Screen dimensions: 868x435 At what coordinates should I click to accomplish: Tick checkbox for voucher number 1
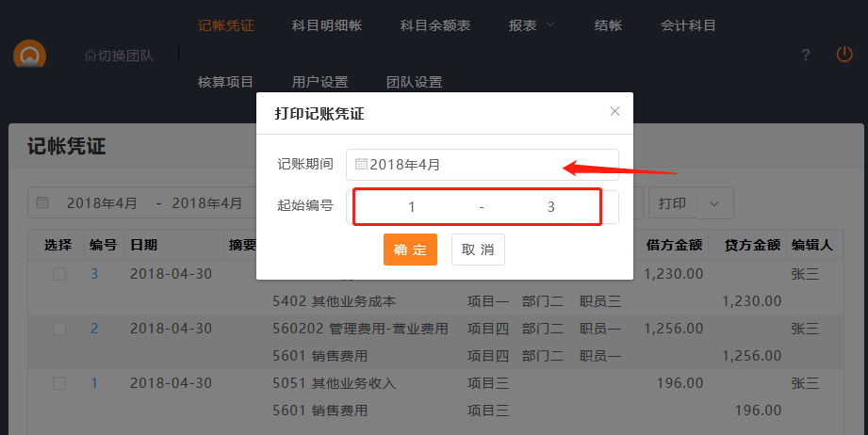(x=58, y=383)
